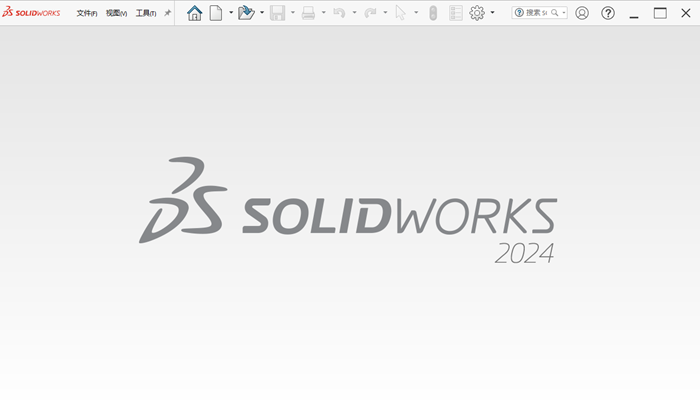The image size is (700, 400).
Task: Pin the menu bar with pushpin icon
Action: [167, 13]
